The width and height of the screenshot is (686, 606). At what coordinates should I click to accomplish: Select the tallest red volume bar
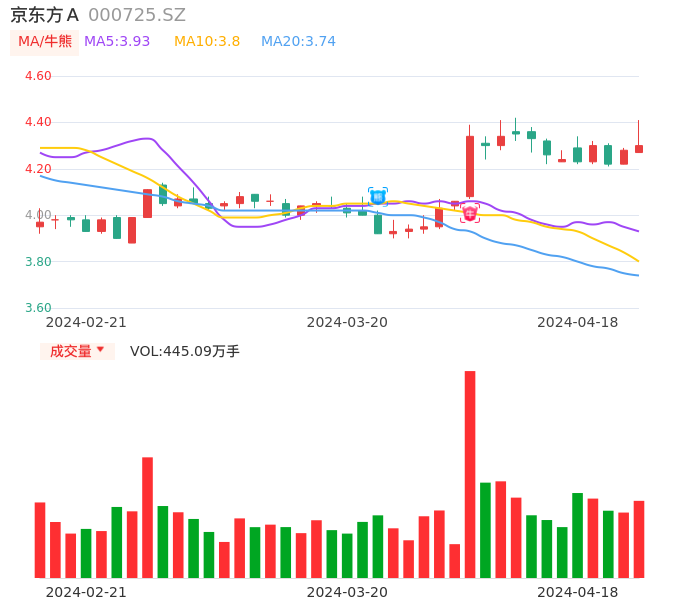pos(470,474)
